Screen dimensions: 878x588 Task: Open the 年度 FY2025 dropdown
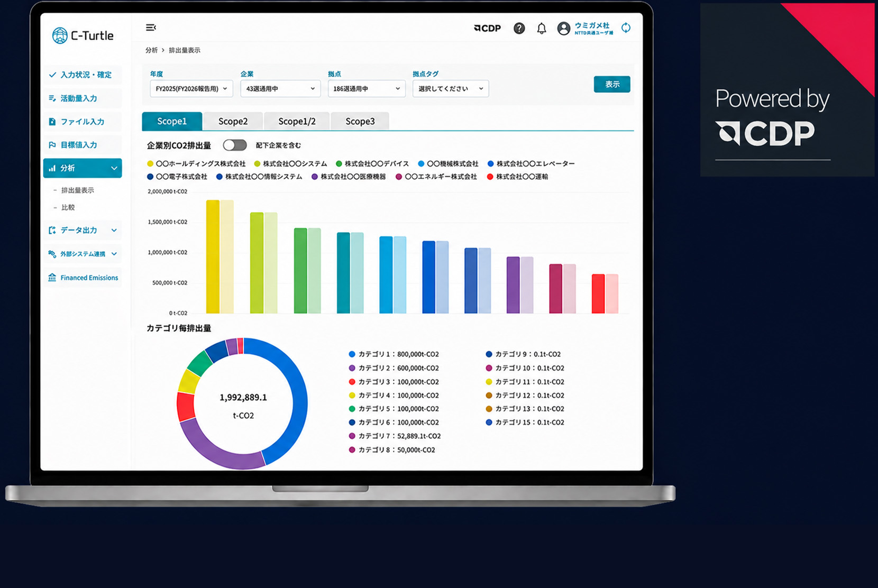tap(191, 89)
